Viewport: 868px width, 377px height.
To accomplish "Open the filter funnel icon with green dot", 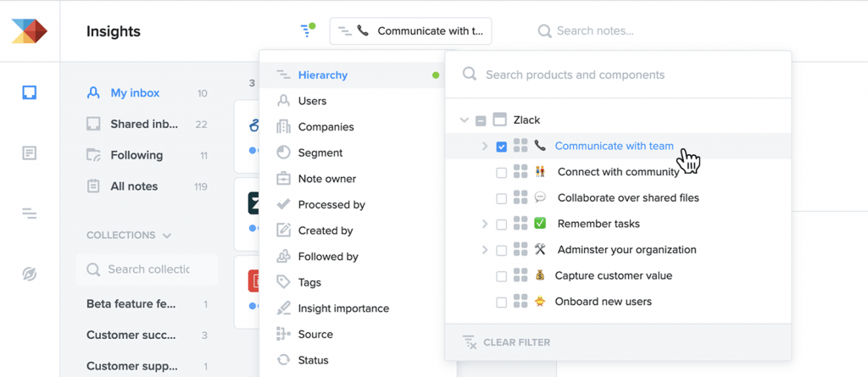I will pyautogui.click(x=307, y=30).
